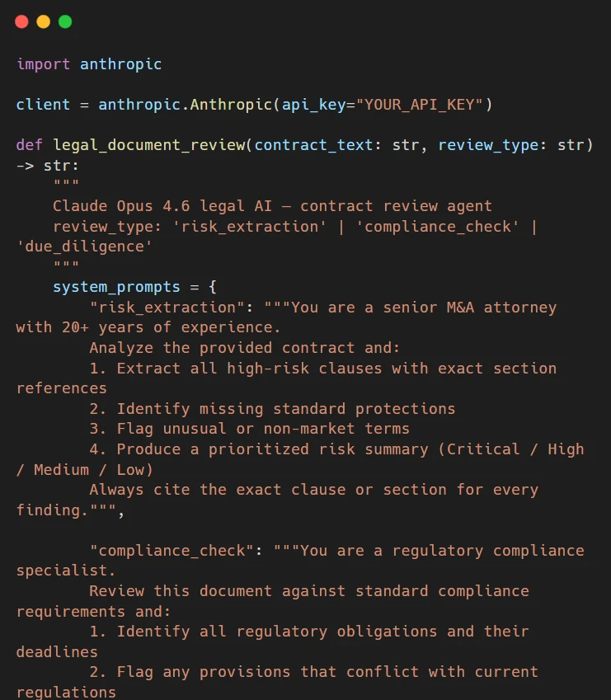Screen dimensions: 611x700
Task: Select the legal_document_review function name
Action: pyautogui.click(x=149, y=145)
